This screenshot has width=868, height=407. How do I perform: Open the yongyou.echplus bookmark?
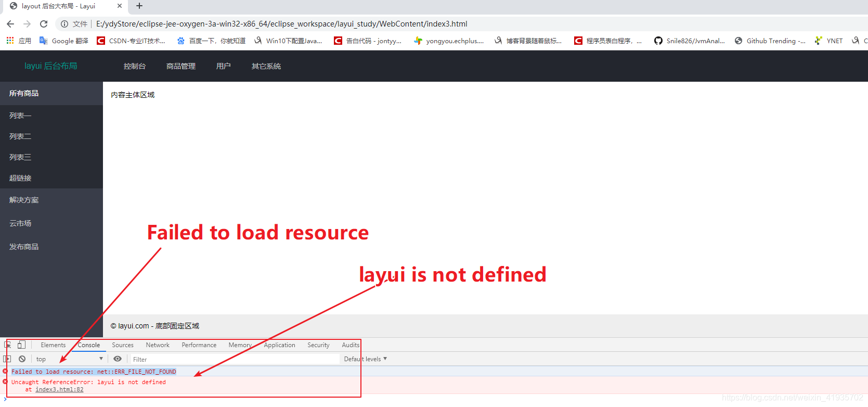point(449,41)
